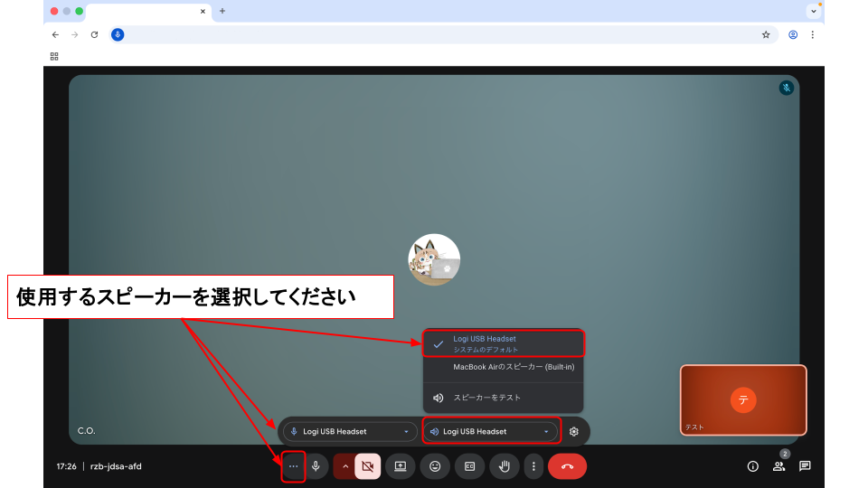
Task: Open the speaker Logi USB Headset dropdown
Action: [491, 431]
